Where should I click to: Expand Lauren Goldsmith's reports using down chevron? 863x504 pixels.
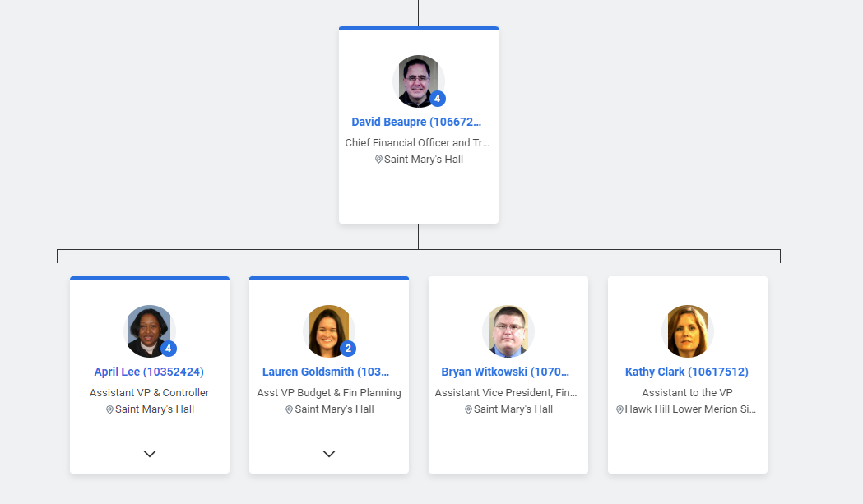point(329,454)
